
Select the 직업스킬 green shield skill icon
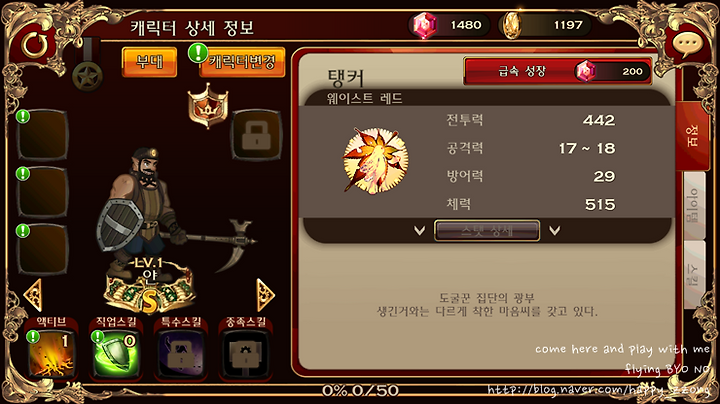click(x=115, y=354)
